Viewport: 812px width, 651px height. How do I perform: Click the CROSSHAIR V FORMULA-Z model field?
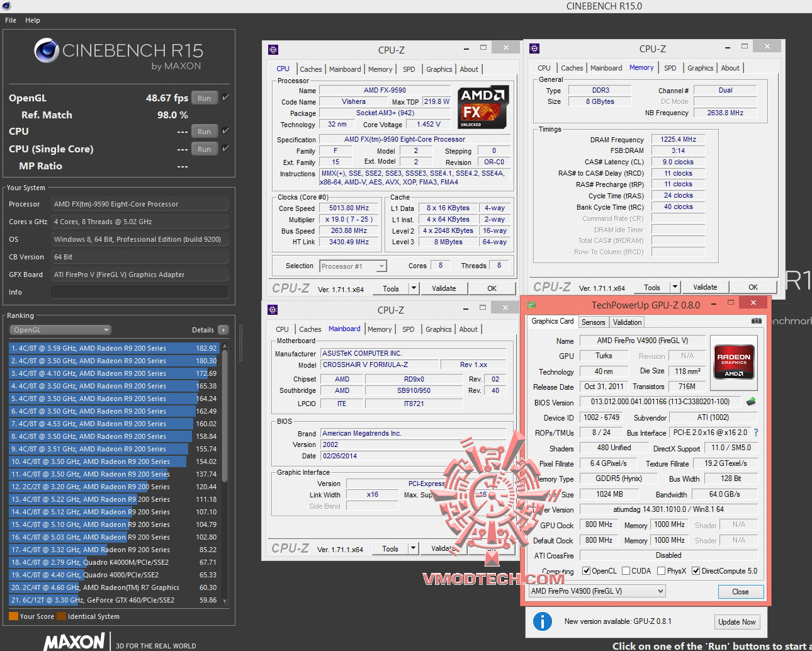[380, 365]
